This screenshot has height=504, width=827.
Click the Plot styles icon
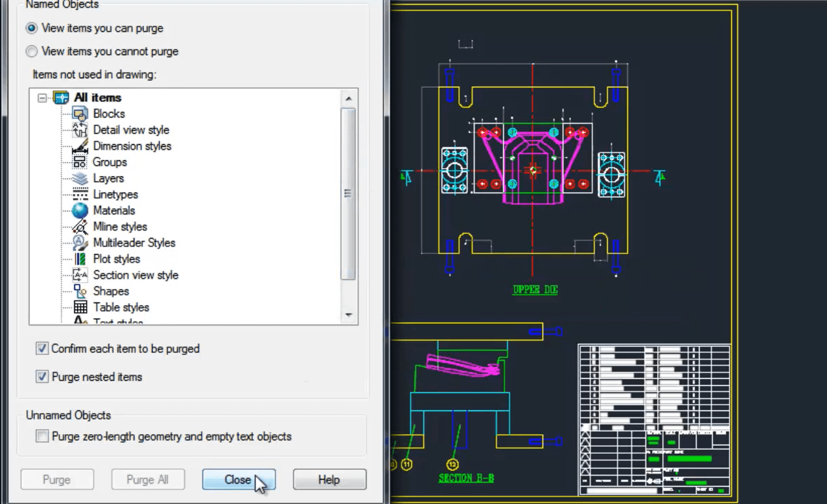pyautogui.click(x=80, y=259)
